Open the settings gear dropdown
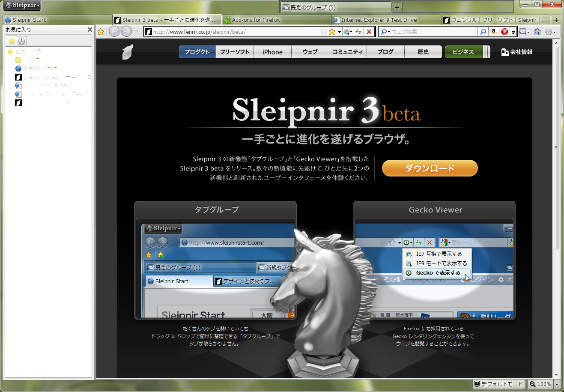This screenshot has height=392, width=564. click(550, 32)
